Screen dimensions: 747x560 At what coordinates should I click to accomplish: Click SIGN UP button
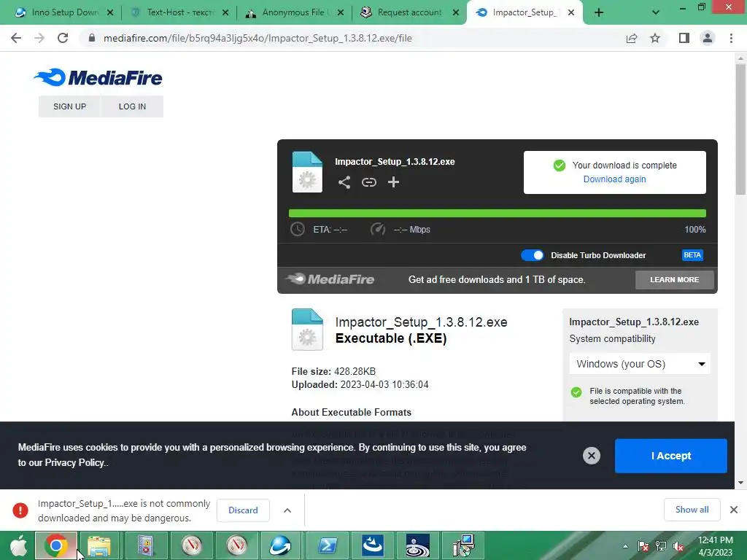[69, 106]
